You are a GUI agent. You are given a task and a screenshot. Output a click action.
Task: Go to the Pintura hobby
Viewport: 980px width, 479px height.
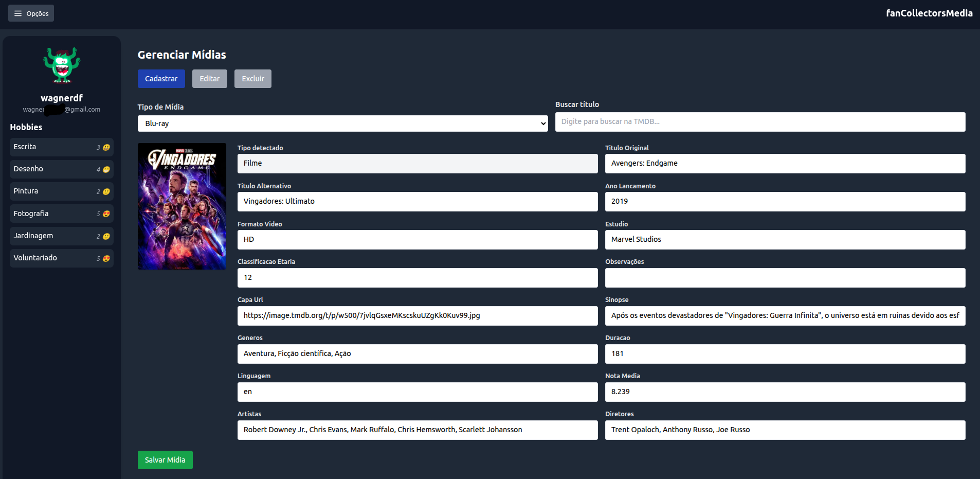point(62,191)
